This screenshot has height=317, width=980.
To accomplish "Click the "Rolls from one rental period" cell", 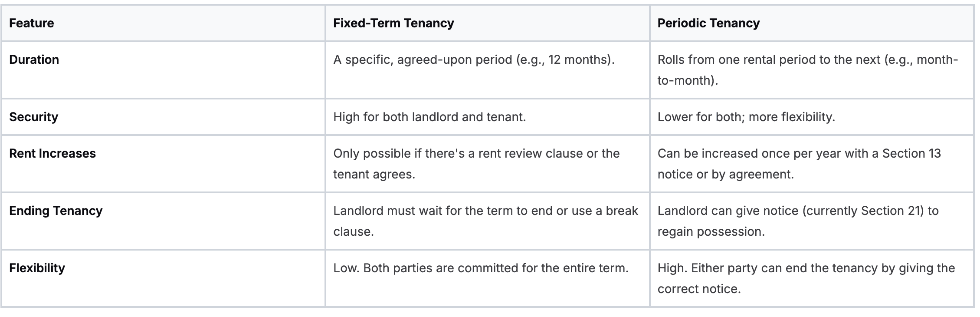I will point(807,69).
